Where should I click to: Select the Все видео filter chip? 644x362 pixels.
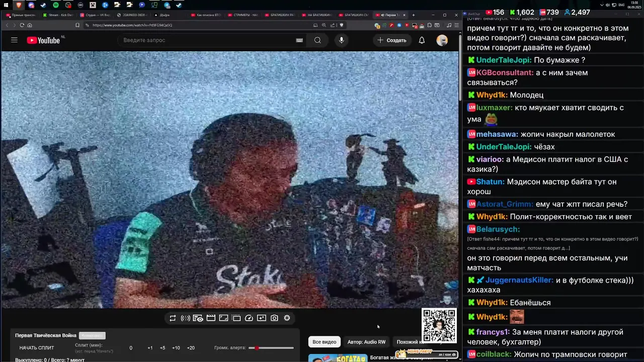tap(325, 342)
